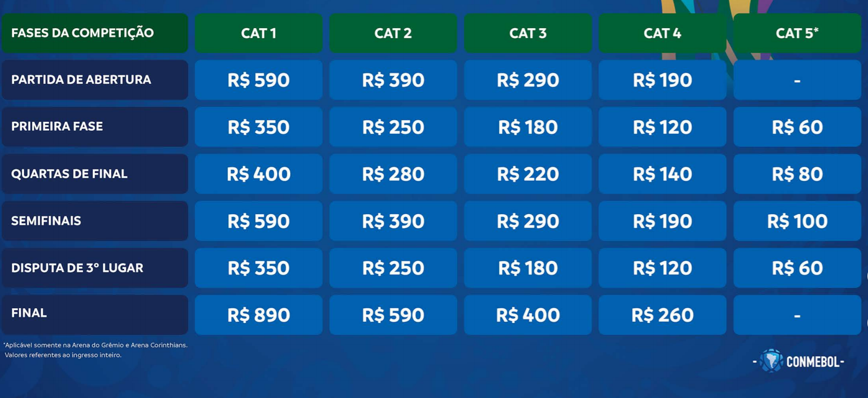Click the R$ 890 Final CAT 1 price
The width and height of the screenshot is (868, 398).
(258, 315)
